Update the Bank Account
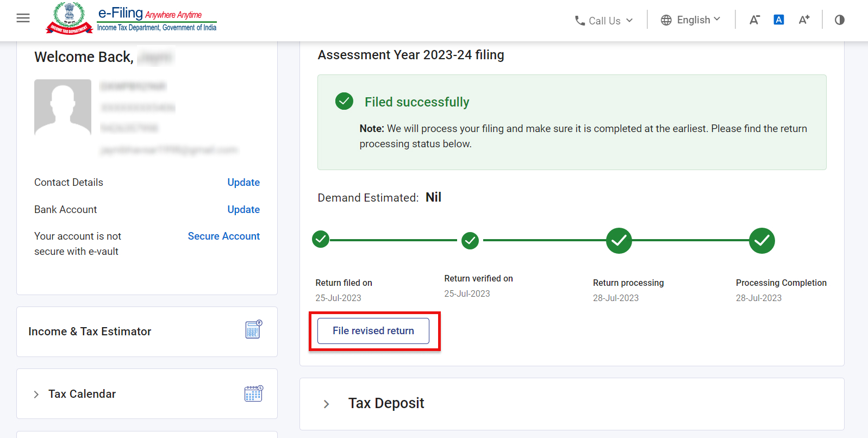This screenshot has height=438, width=868. 243,210
